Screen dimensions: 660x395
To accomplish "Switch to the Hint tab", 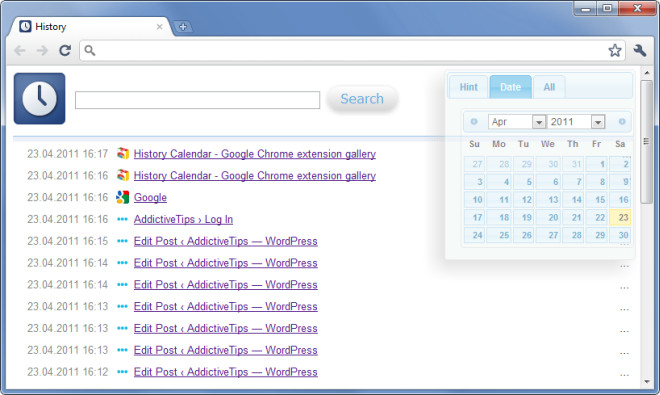I will click(x=468, y=87).
